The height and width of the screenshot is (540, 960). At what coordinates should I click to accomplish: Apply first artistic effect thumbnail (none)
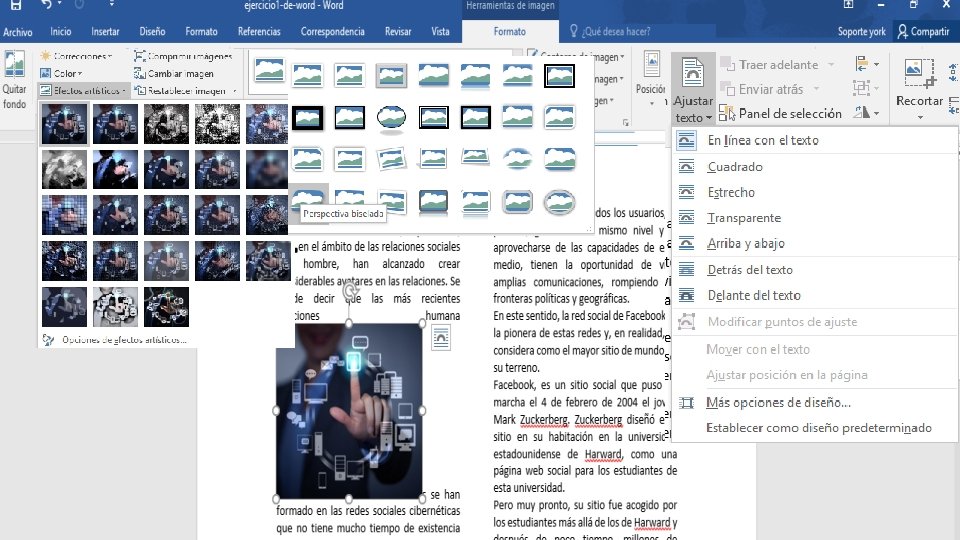64,124
